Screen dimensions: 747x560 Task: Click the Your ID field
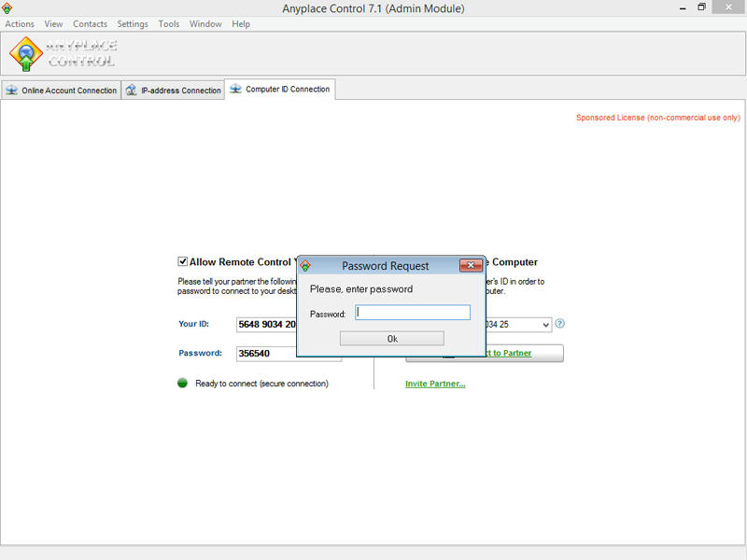point(267,324)
